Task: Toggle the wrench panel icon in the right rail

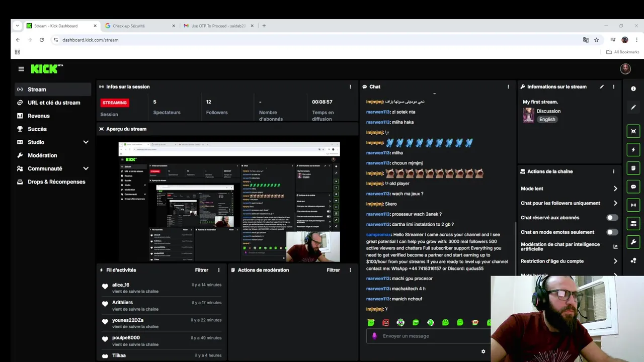Action: (633, 242)
